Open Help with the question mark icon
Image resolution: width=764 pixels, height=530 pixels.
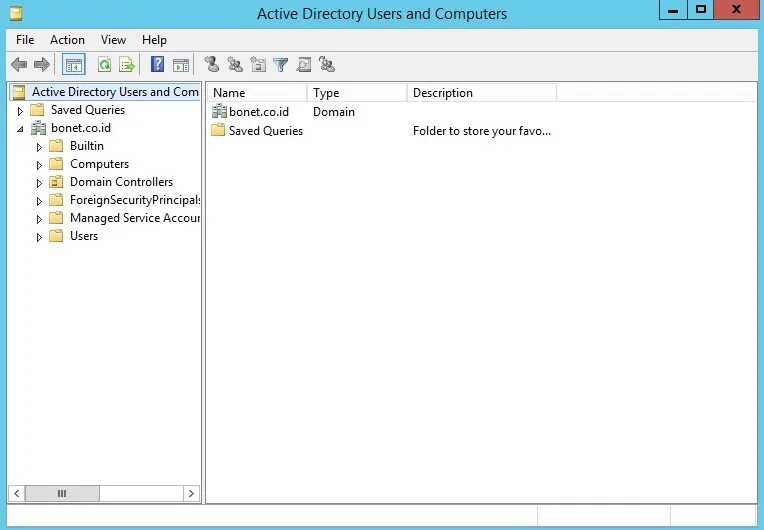[x=157, y=64]
